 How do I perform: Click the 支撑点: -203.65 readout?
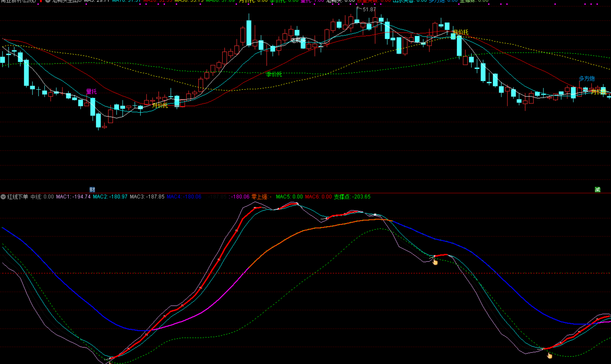pos(352,197)
